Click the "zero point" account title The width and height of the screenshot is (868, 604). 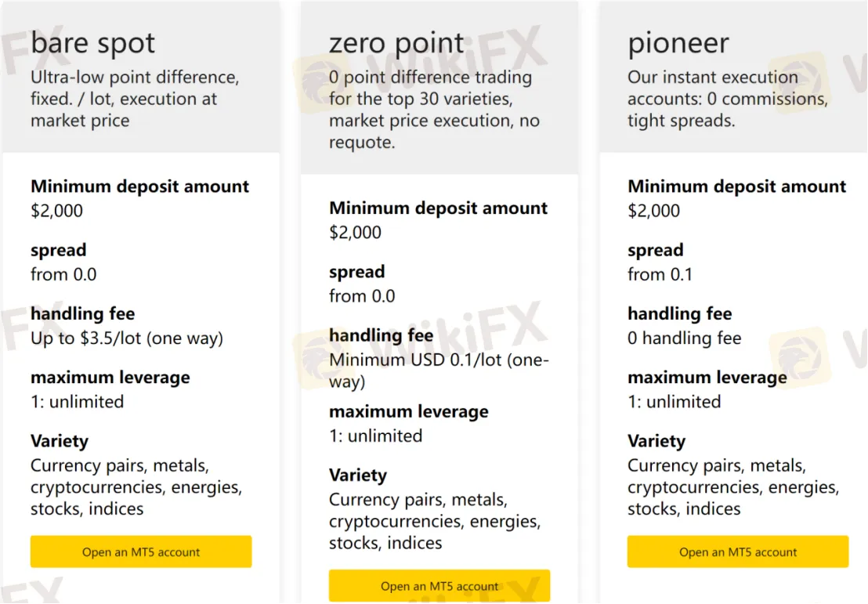coord(396,43)
